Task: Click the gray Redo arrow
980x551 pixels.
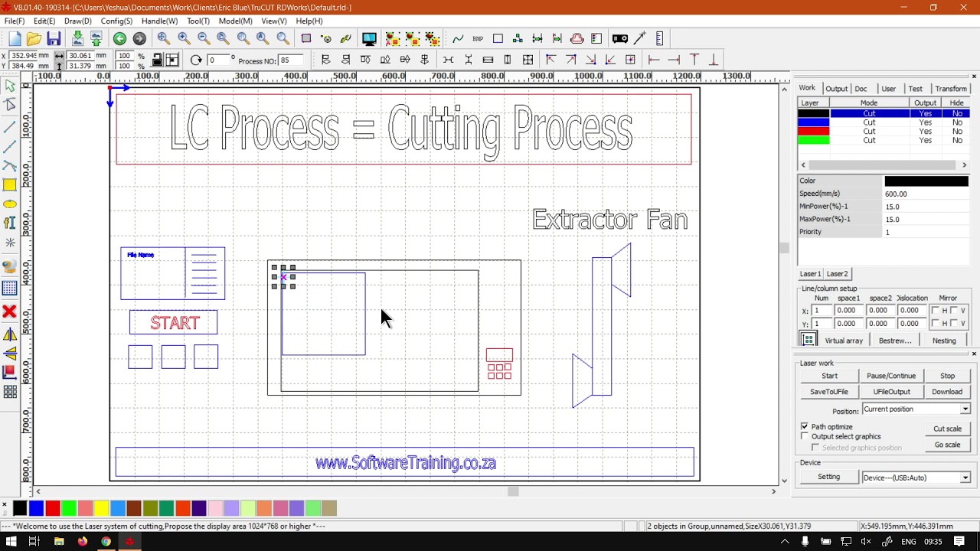Action: pyautogui.click(x=139, y=38)
